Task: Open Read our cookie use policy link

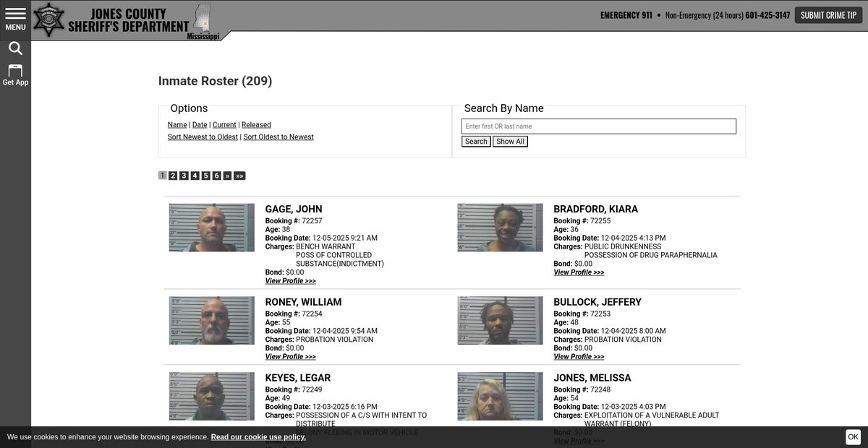Action: click(x=258, y=437)
